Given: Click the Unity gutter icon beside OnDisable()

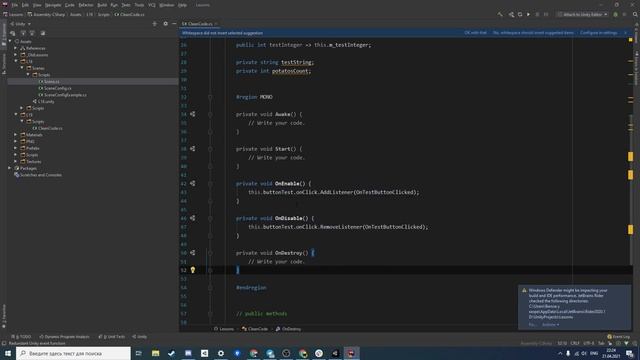Looking at the screenshot, I should tap(193, 218).
